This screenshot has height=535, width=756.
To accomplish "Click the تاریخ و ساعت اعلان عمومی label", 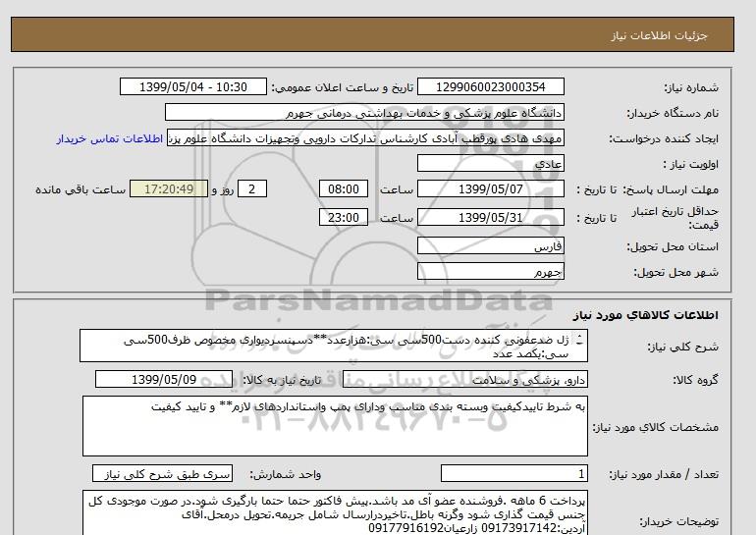I will click(343, 87).
